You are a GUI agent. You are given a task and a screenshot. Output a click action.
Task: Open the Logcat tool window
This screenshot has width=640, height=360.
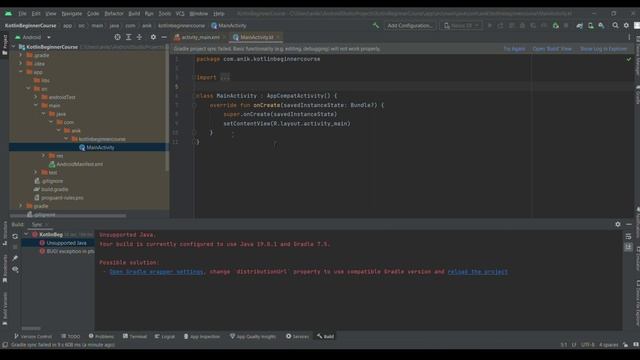tap(164, 336)
